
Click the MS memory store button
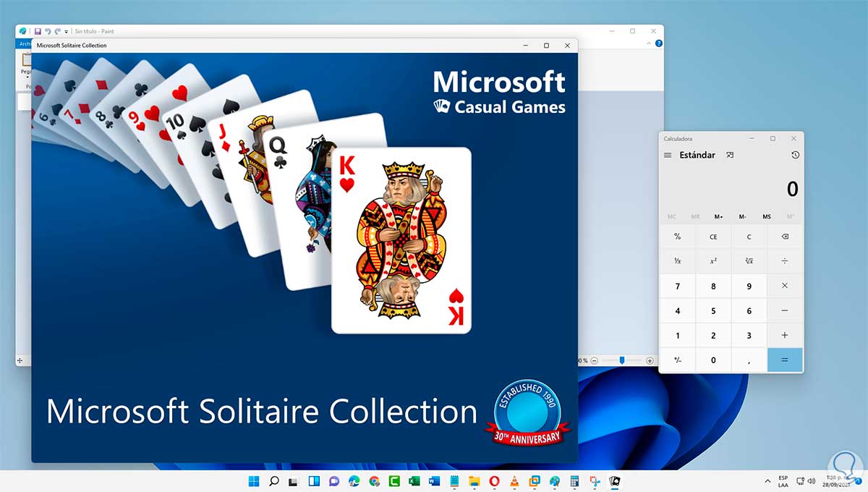pos(767,216)
